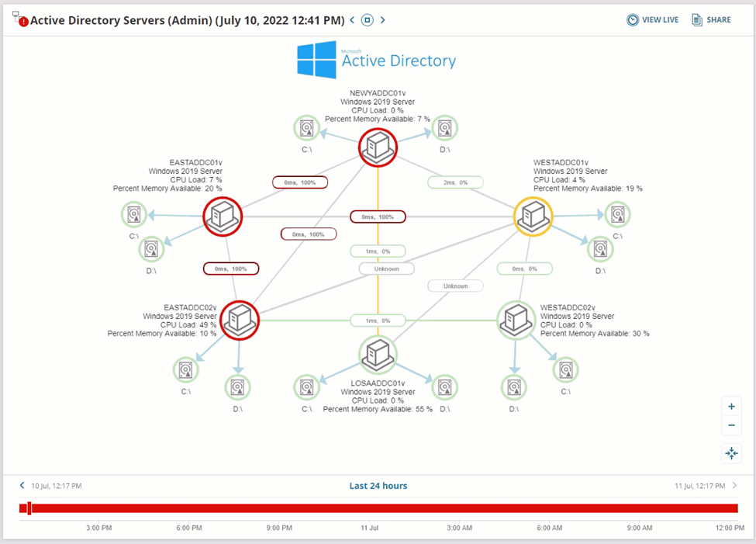
Task: Advance to next time step arrow in header
Action: 383,20
